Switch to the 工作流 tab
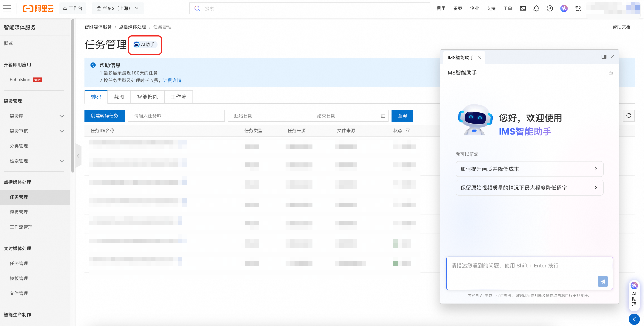The height and width of the screenshot is (326, 644). 178,97
